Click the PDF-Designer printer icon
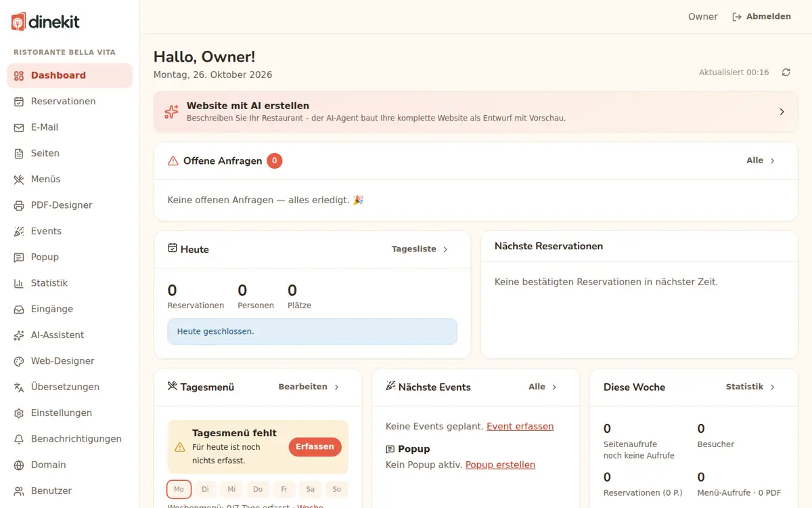Image resolution: width=812 pixels, height=508 pixels. point(19,205)
